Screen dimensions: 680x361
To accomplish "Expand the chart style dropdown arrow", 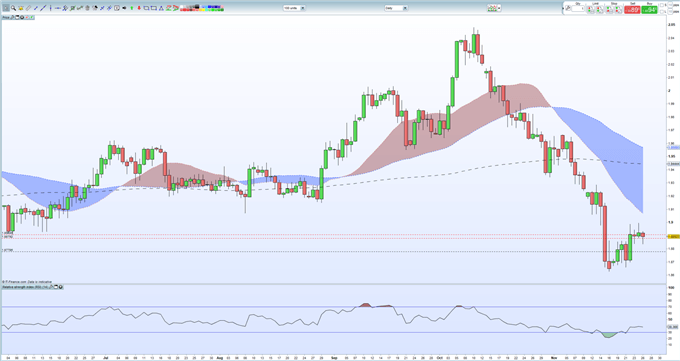I will coord(500,8).
